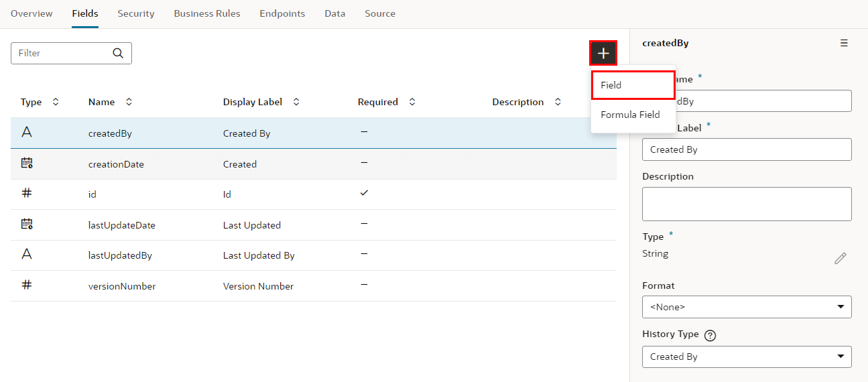Click the search magnifier in Filter box
Image resolution: width=868 pixels, height=382 pixels.
click(x=118, y=53)
